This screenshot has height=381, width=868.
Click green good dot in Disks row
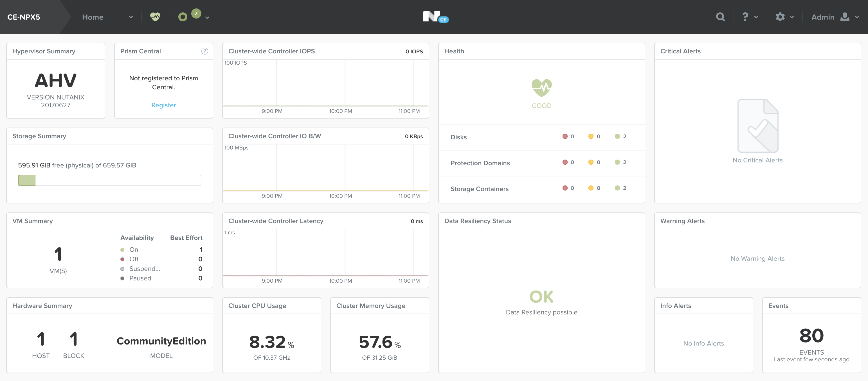point(617,136)
